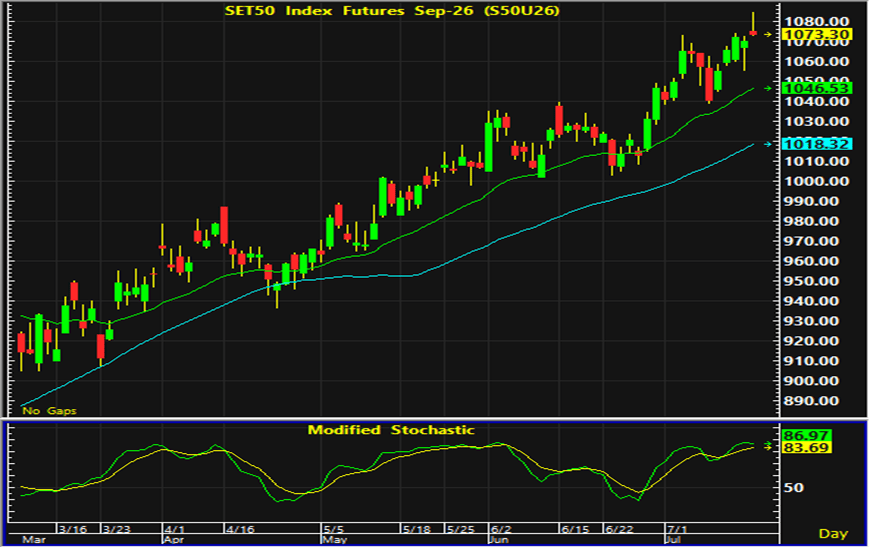Click the green 1046.53 moving average label
Viewport: 870px width, 548px height.
coord(817,88)
